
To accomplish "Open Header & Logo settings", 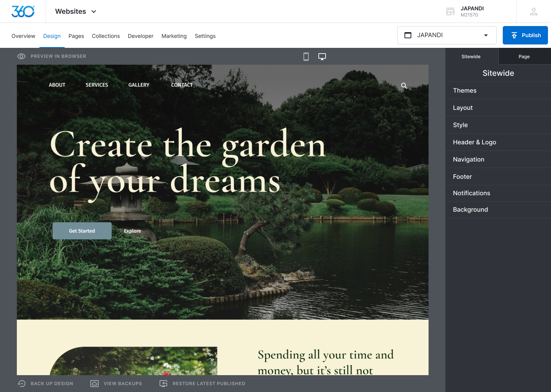I will pos(498,142).
